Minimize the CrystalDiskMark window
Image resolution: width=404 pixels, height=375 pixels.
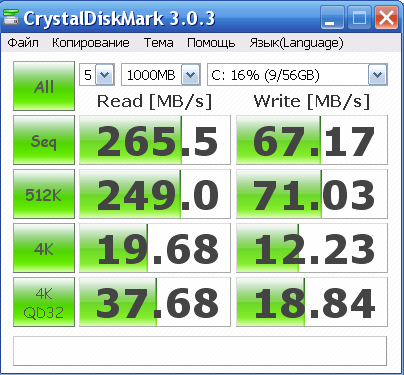pos(332,17)
